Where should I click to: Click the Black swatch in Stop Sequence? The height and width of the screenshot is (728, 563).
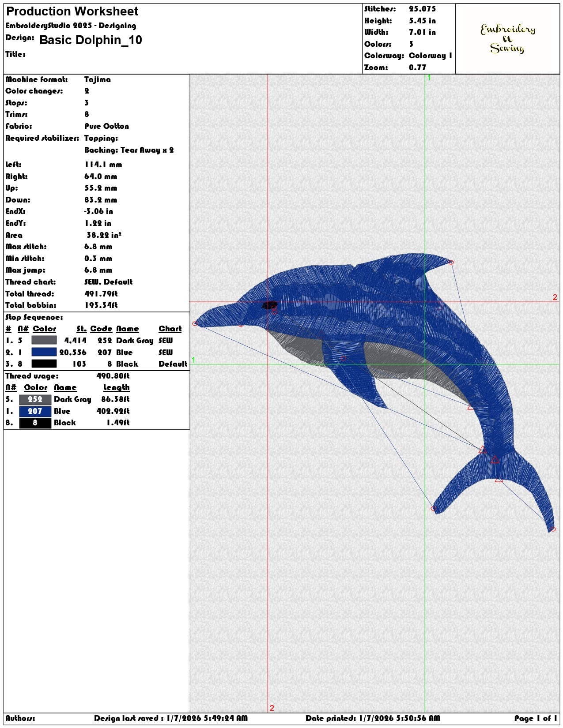44,364
